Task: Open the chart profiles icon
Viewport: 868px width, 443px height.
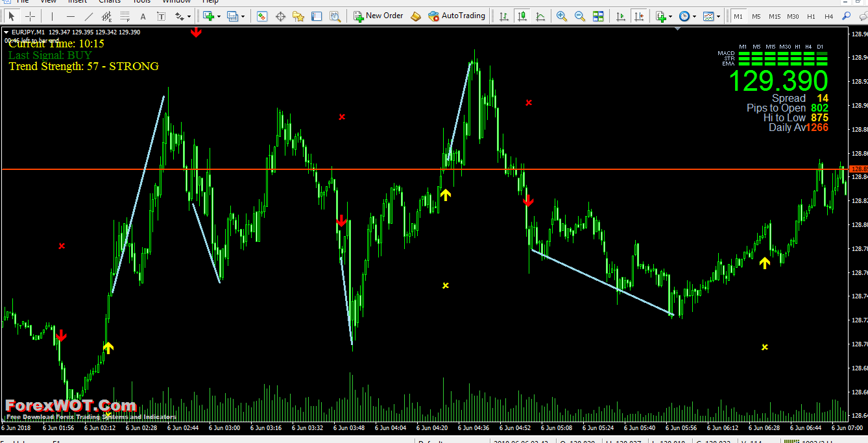Action: tap(234, 16)
